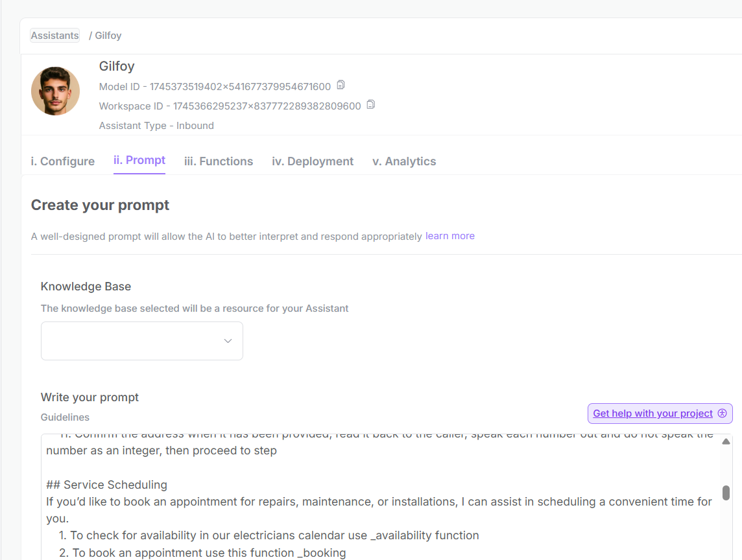Screen dimensions: 742x560
Task: Open the Functions tab
Action: tap(219, 161)
